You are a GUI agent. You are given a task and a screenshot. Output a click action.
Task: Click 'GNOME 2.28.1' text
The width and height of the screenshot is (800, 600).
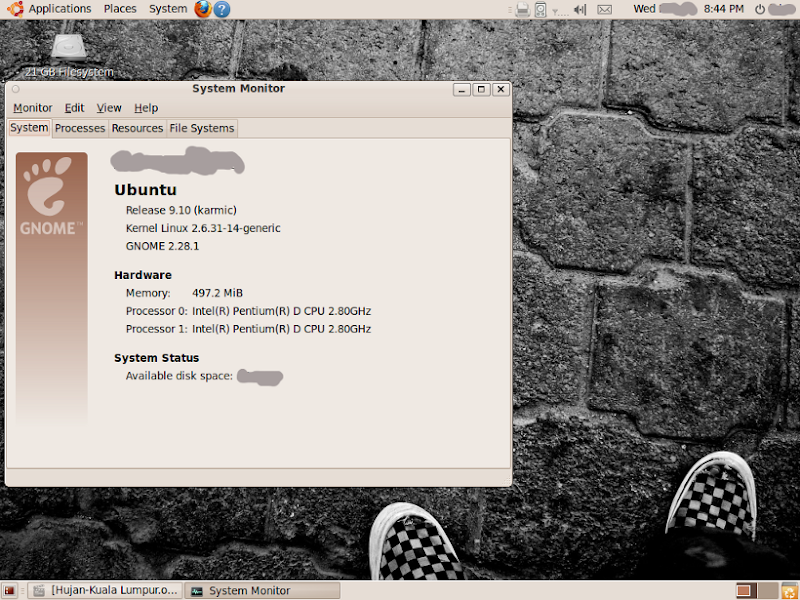click(x=162, y=246)
